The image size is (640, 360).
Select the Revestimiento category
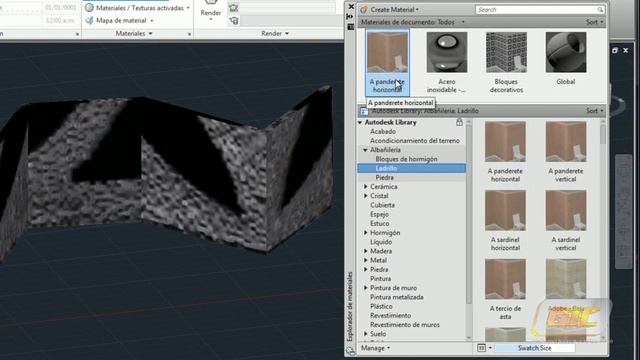[x=390, y=316]
